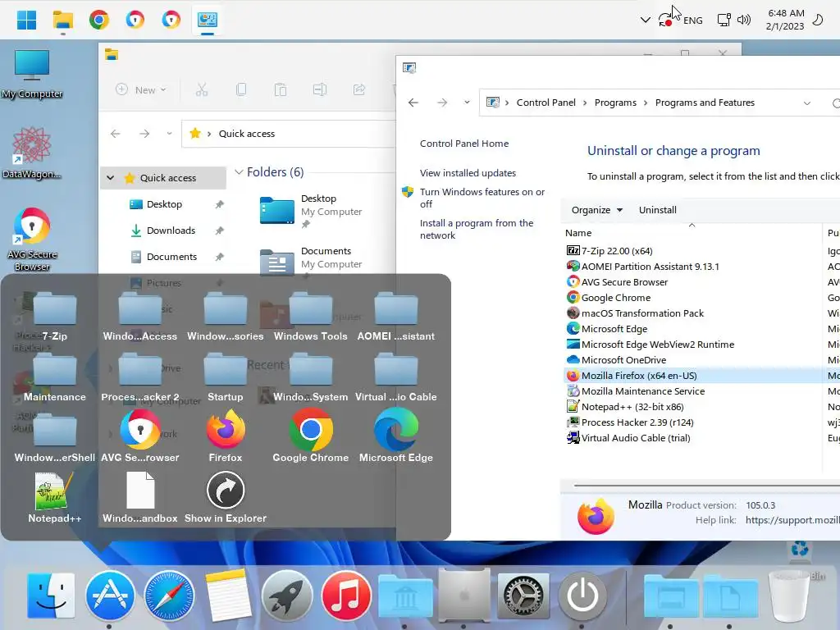This screenshot has width=840, height=630.
Task: Click the Cut scissors icon in Explorer
Action: click(202, 90)
